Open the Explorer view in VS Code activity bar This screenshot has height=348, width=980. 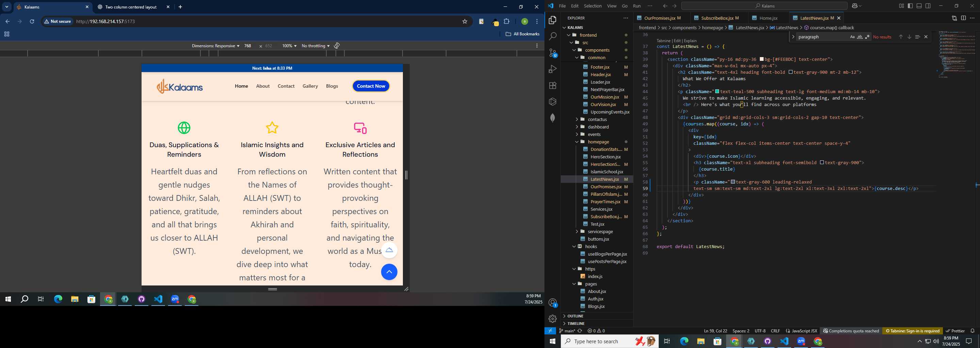tap(552, 20)
